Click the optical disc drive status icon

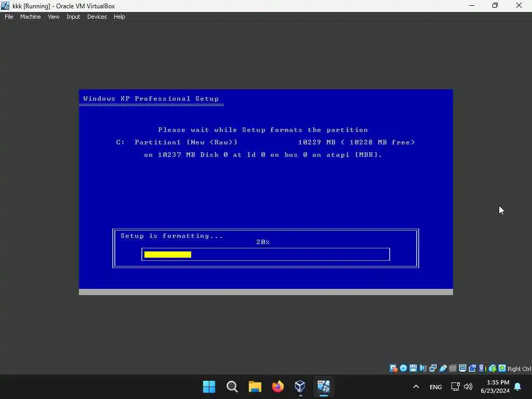pyautogui.click(x=403, y=368)
